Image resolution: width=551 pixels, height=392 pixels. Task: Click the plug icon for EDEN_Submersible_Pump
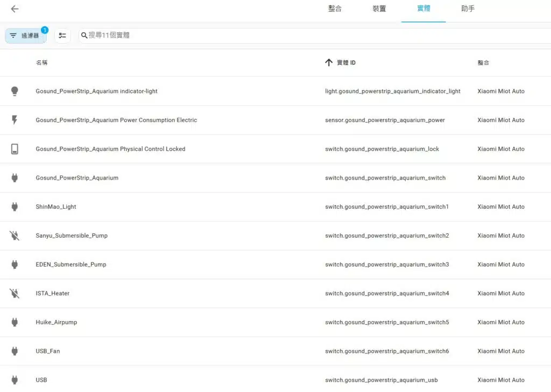pyautogui.click(x=15, y=265)
